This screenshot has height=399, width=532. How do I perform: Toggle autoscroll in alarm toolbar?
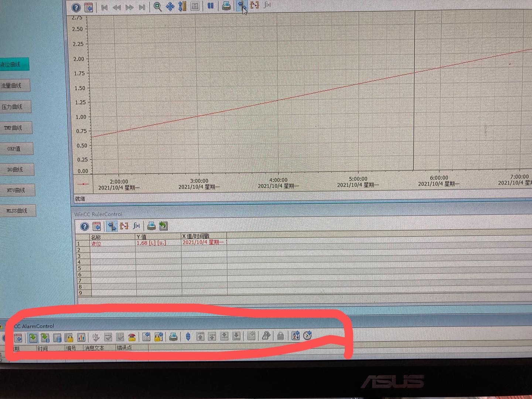click(x=188, y=337)
